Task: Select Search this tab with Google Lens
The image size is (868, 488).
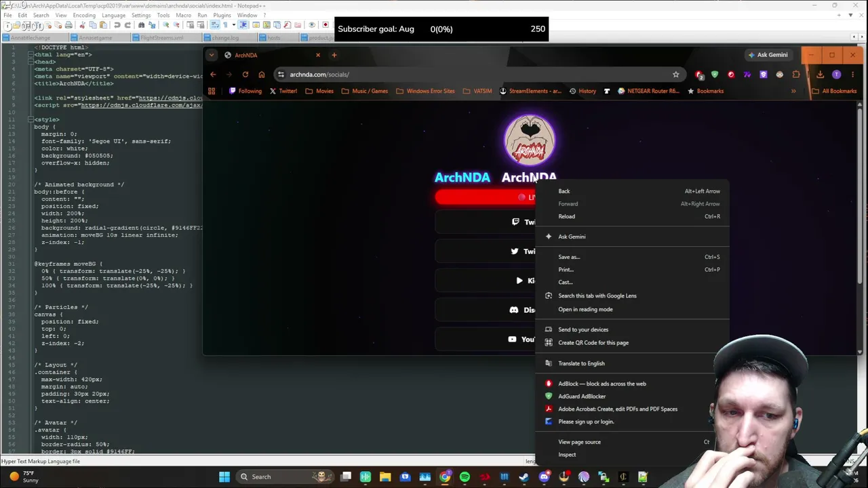Action: (x=632, y=296)
